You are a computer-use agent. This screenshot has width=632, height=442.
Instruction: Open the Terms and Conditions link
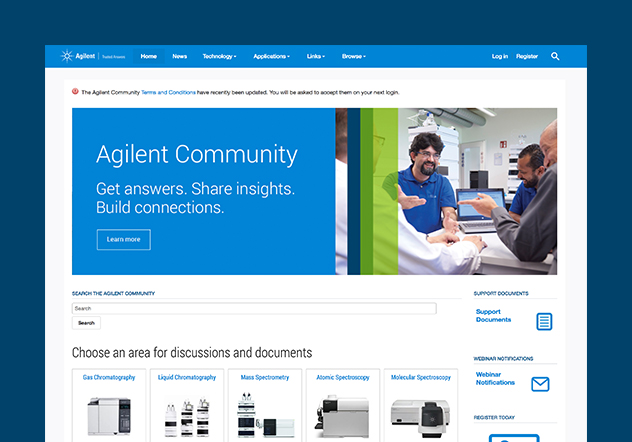pyautogui.click(x=168, y=92)
